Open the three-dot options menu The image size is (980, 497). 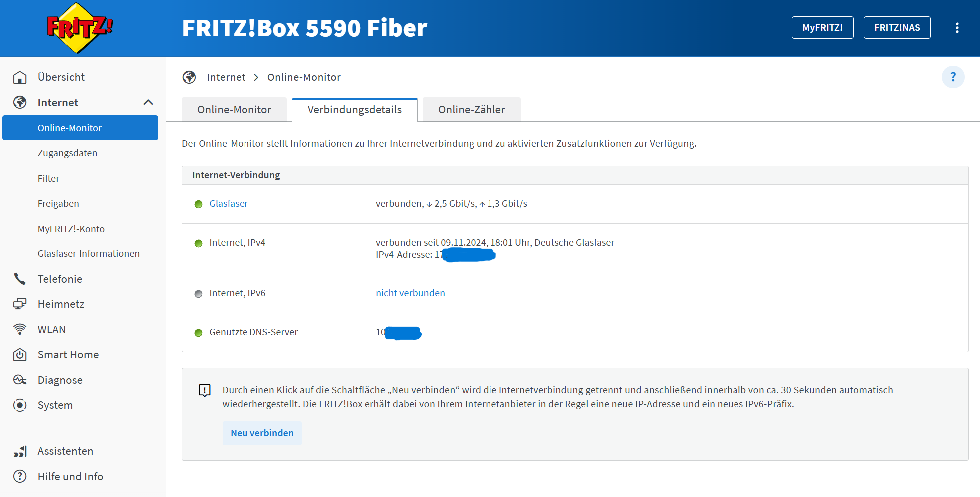click(x=957, y=28)
